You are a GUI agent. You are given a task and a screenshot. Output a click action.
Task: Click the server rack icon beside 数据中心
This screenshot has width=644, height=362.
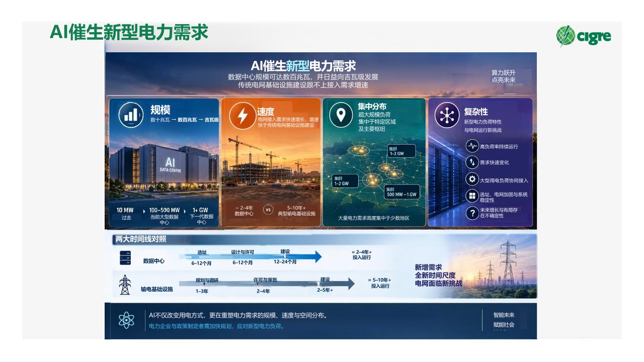pos(125,258)
